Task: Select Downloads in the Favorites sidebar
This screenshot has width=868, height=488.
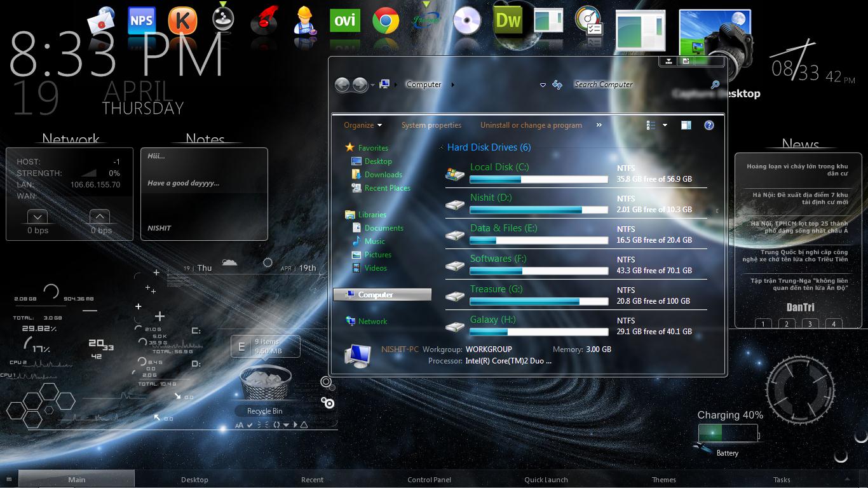Action: [383, 174]
